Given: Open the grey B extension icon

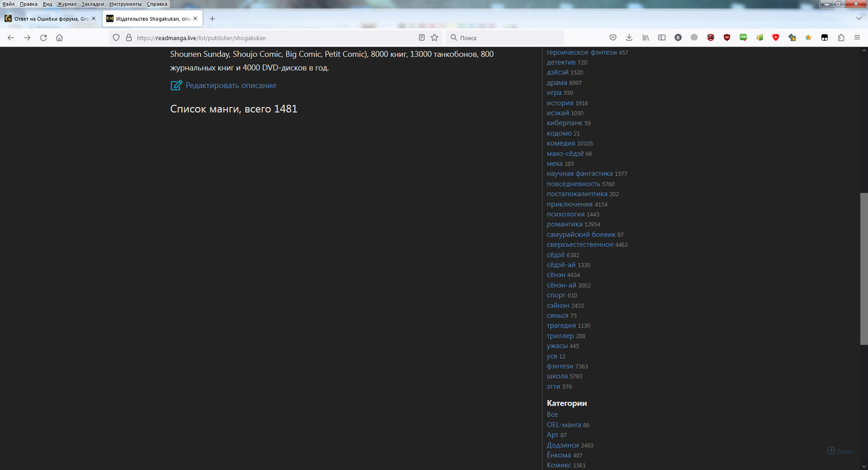Looking at the screenshot, I should (678, 38).
